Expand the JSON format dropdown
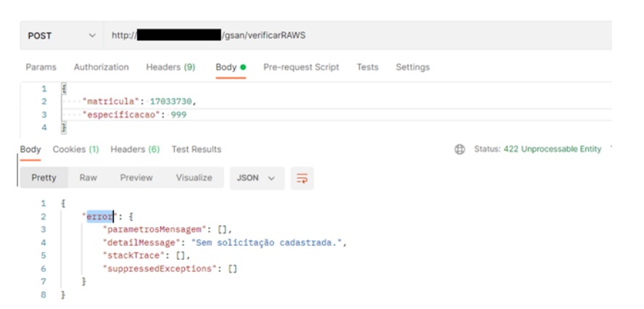This screenshot has height=309, width=644. tap(256, 178)
